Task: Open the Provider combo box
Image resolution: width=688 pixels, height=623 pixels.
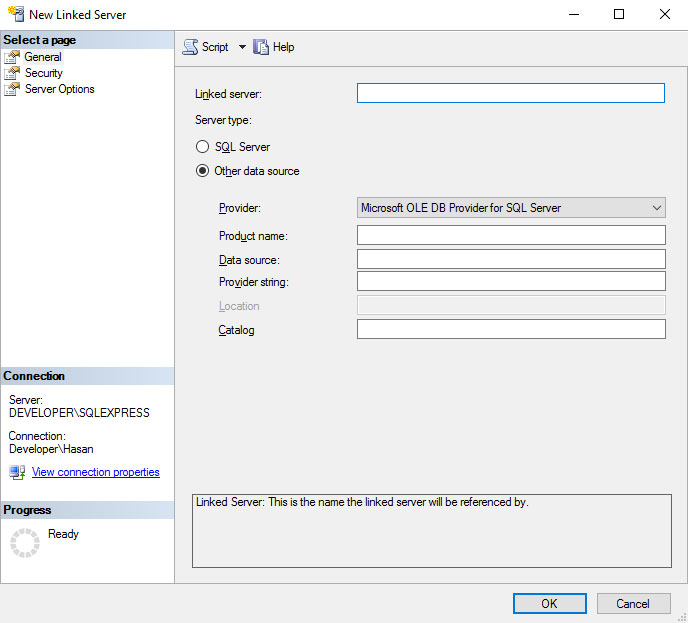Action: coord(511,208)
